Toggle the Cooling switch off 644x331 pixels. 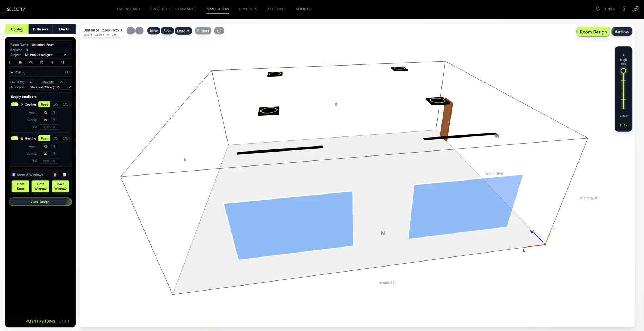[15, 105]
